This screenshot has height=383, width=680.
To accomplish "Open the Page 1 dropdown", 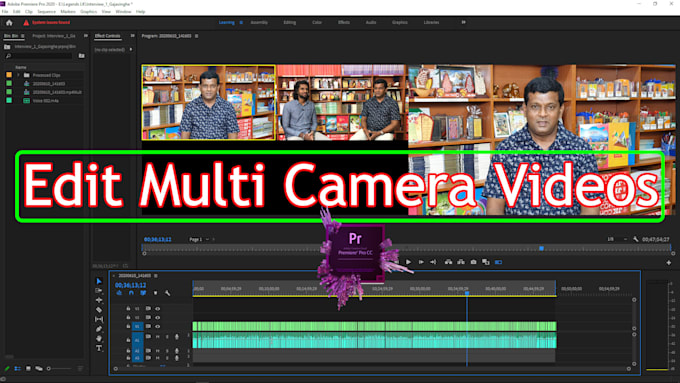I will pyautogui.click(x=199, y=239).
